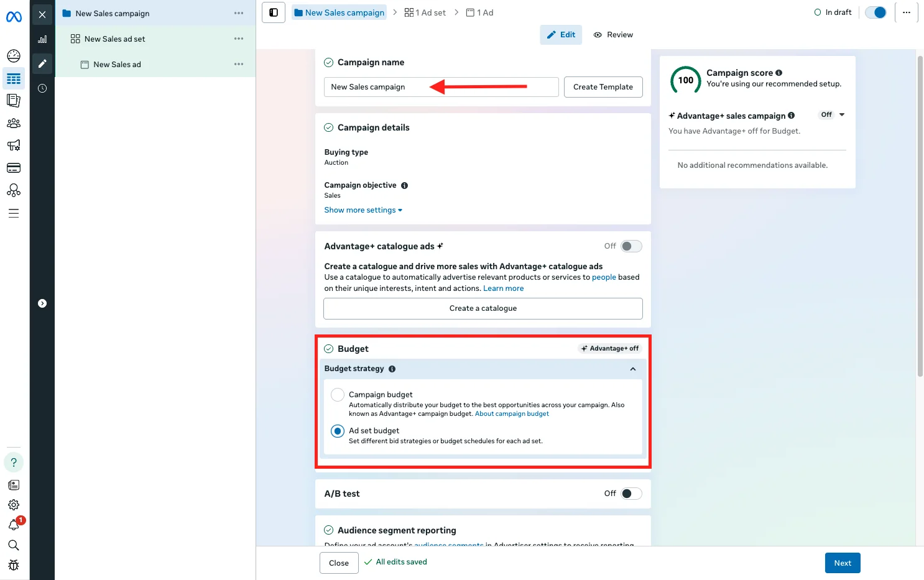The width and height of the screenshot is (924, 580).
Task: Open Advantage+ sales campaign Off dropdown
Action: [833, 115]
